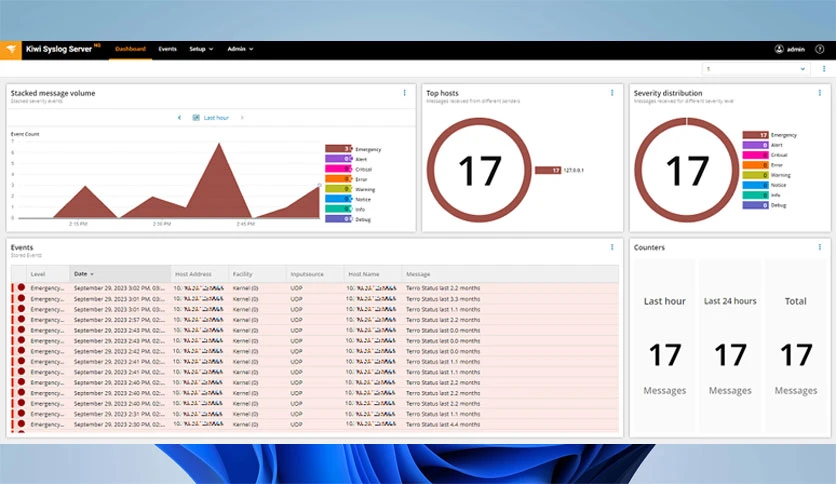This screenshot has width=836, height=484.
Task: Toggle Error series in stacked volume legend
Action: tap(347, 179)
